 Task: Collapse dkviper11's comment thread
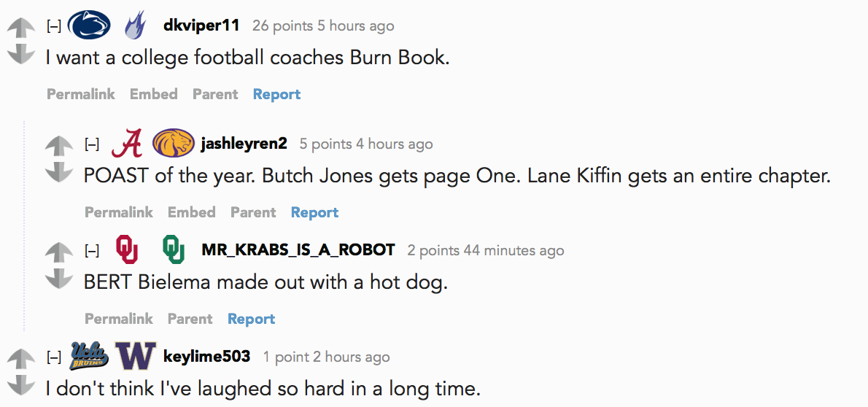coord(54,26)
